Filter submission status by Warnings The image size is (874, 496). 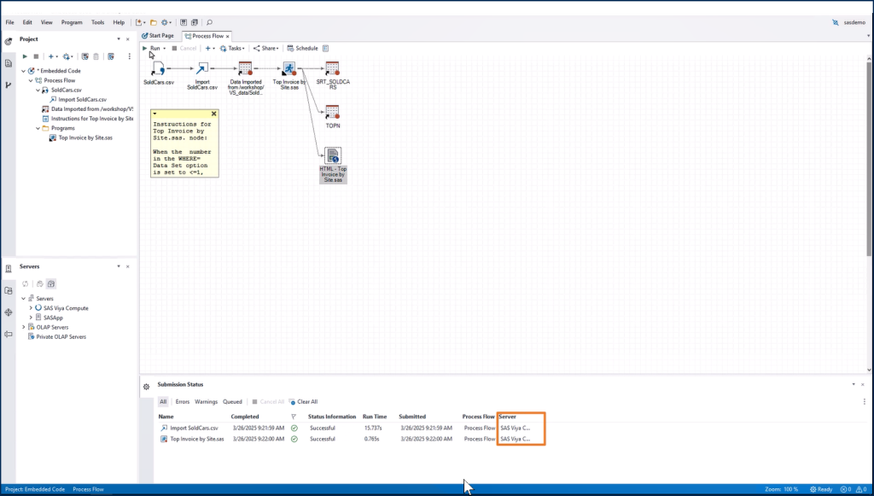(206, 402)
